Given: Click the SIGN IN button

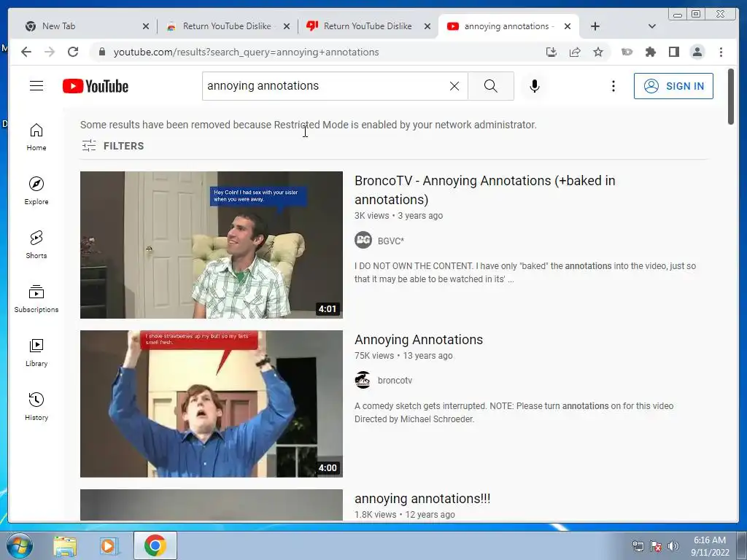Looking at the screenshot, I should pos(673,86).
